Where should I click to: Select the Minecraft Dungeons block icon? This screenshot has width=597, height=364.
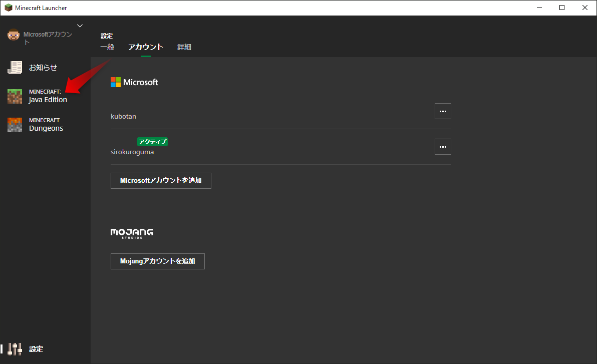tap(15, 125)
